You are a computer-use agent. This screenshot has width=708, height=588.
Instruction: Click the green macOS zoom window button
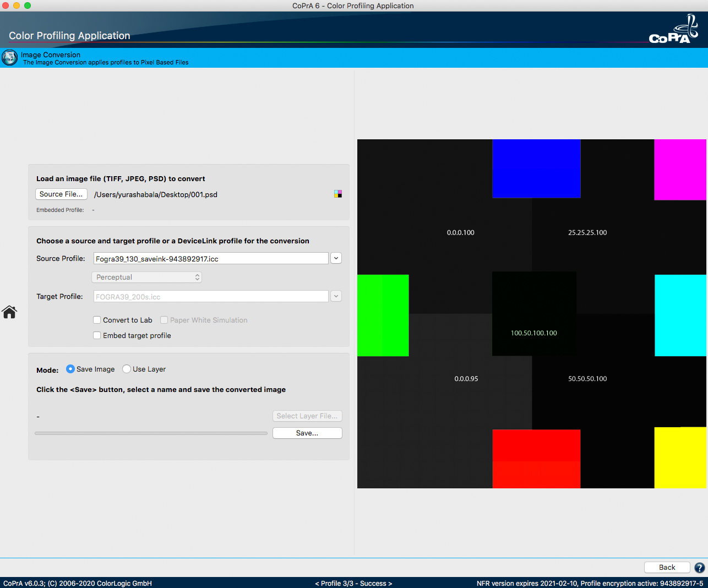coord(28,6)
